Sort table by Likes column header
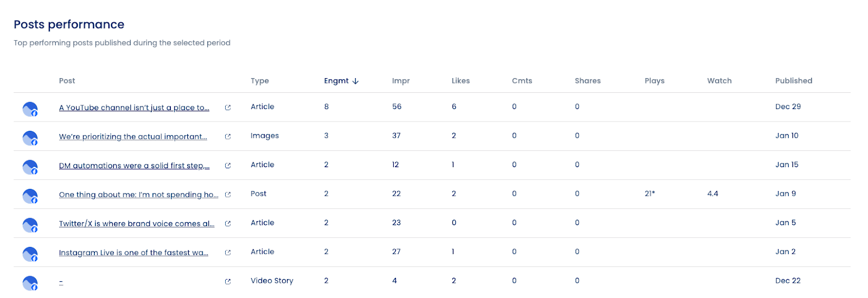This screenshot has width=868, height=298. click(461, 81)
